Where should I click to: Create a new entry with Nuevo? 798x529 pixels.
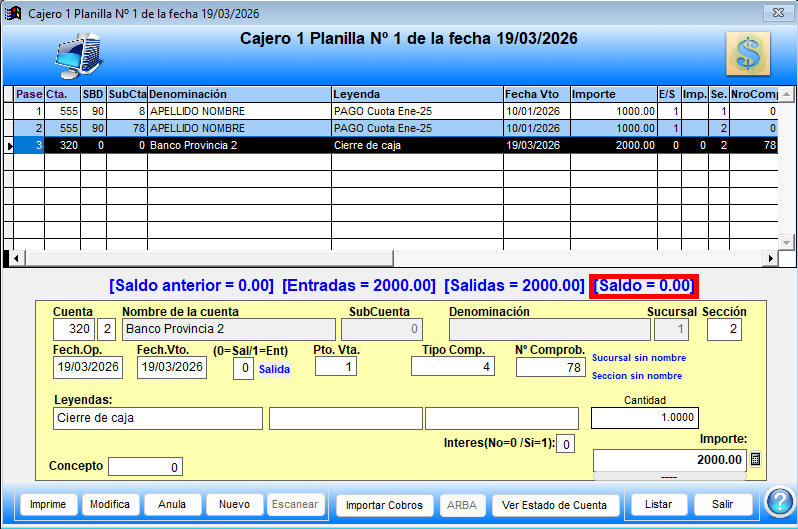pos(235,505)
